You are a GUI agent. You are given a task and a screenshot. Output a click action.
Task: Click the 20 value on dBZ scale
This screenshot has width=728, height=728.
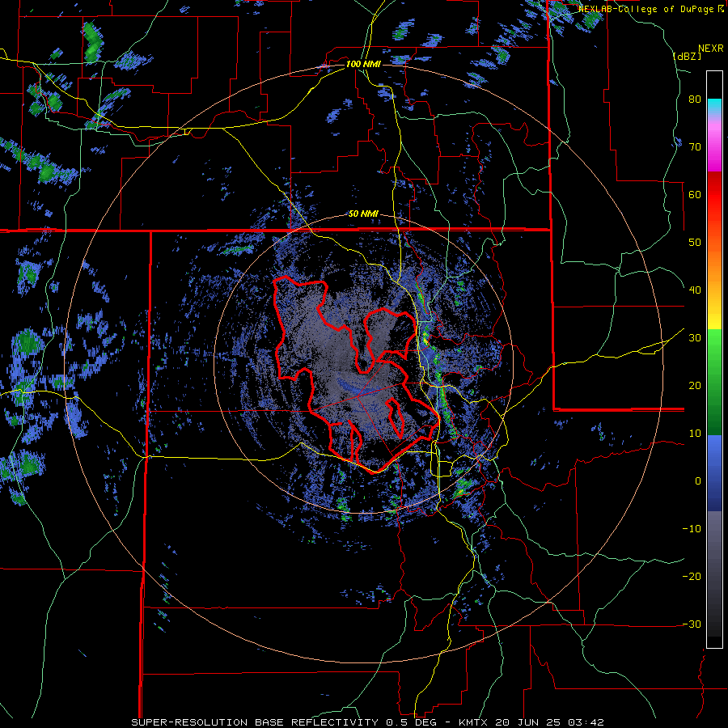[x=695, y=386]
